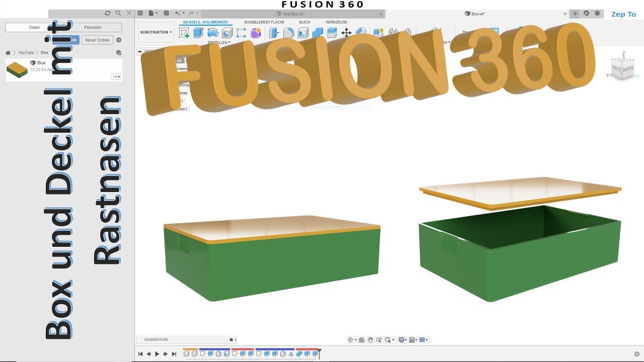Select the Pan hand tool
Screen dimensions: 644x362
pos(370,340)
